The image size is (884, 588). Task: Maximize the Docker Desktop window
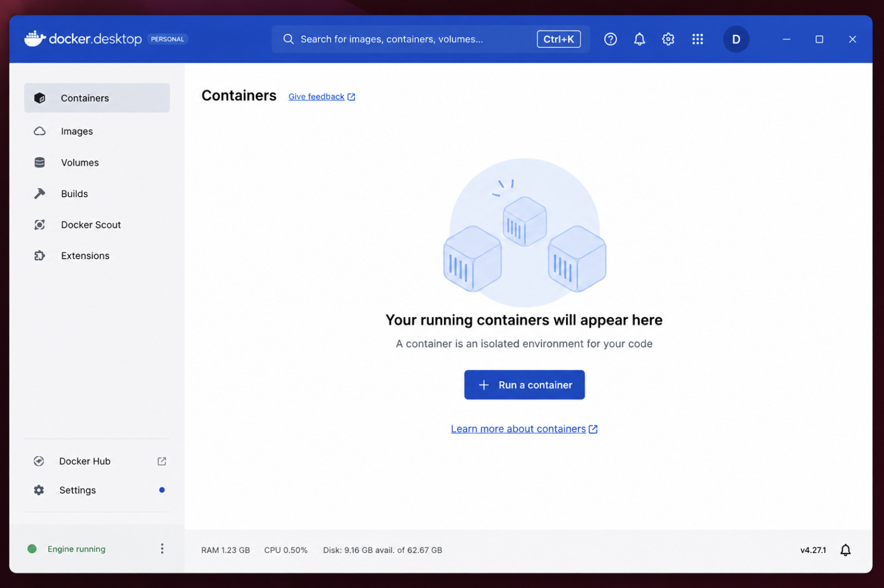(819, 39)
